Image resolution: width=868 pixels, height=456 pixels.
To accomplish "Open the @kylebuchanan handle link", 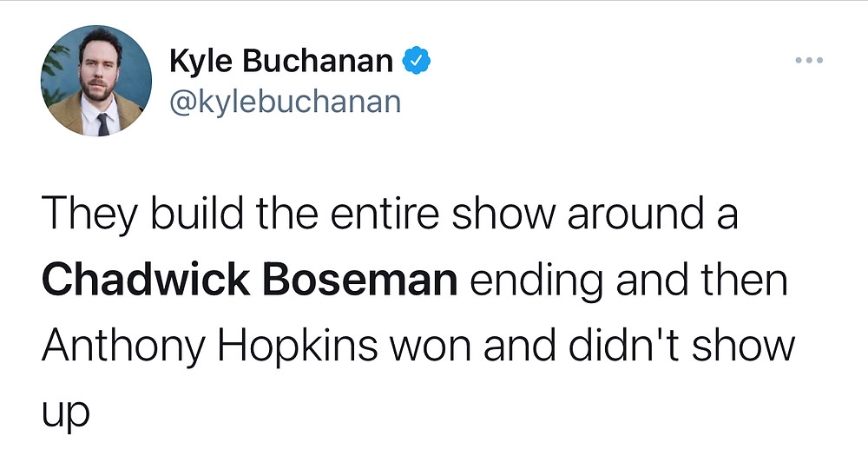I will click(x=285, y=102).
